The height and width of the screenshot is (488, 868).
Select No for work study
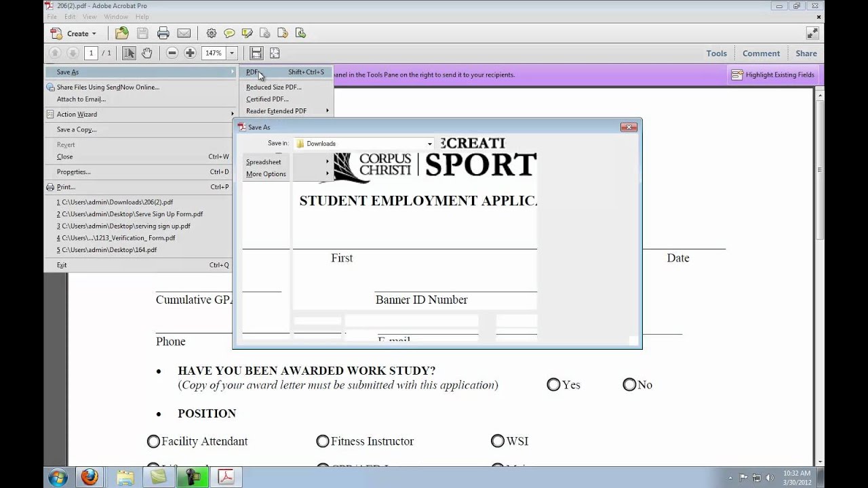click(629, 385)
